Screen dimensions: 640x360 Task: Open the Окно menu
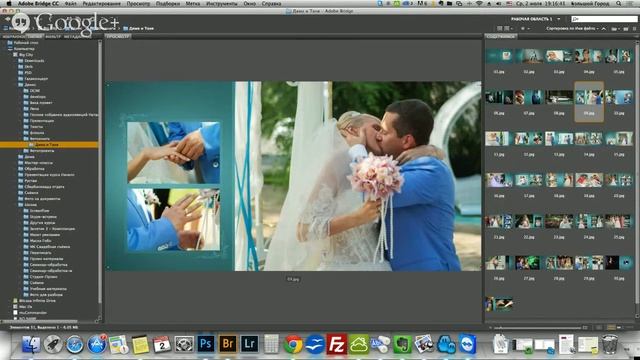pos(249,3)
